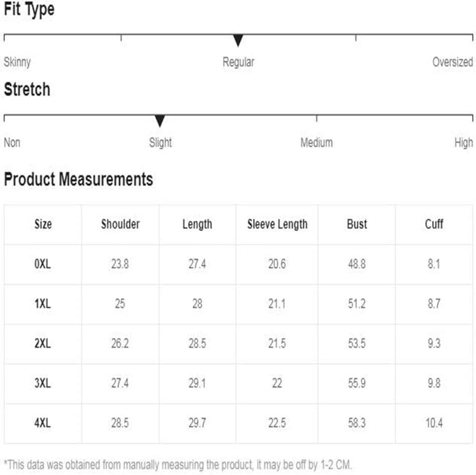Select the 2XL size row label
Screen dimensions: 476x475
tap(43, 344)
